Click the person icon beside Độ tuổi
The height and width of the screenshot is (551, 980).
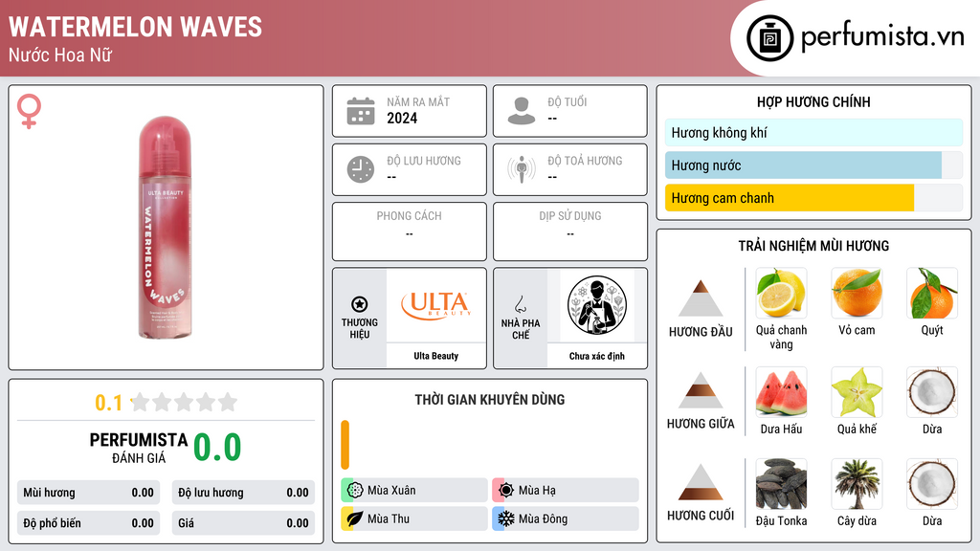tap(522, 111)
